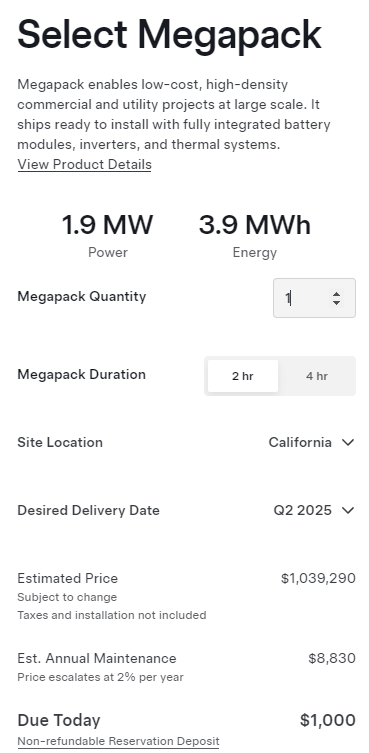Decrease Megapack Quantity with down arrow
369x753 pixels.
tap(336, 302)
